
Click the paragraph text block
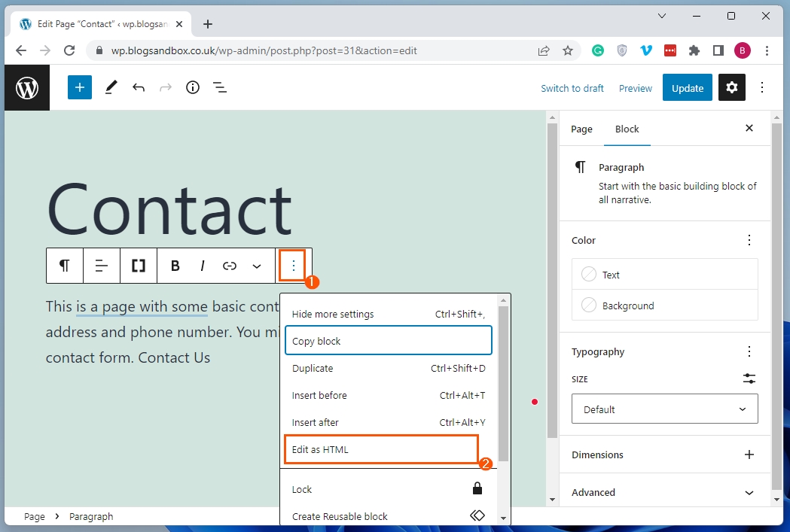click(162, 332)
